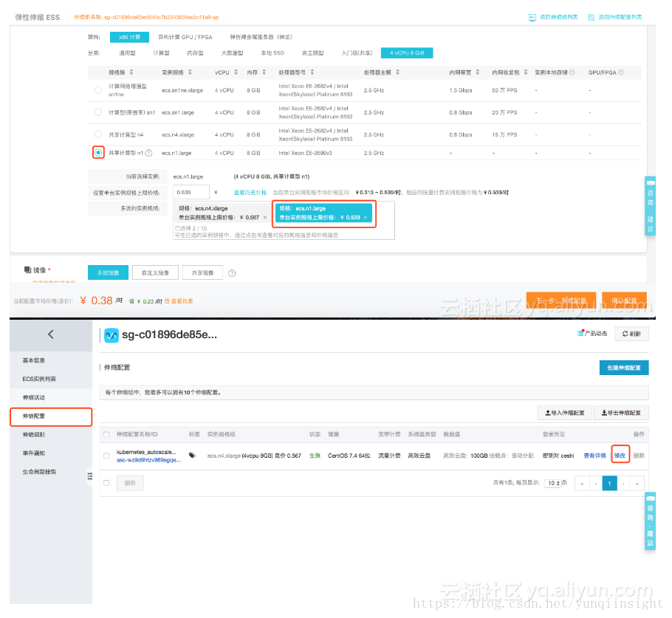Go to the next page
The image size is (672, 618).
pyautogui.click(x=623, y=484)
